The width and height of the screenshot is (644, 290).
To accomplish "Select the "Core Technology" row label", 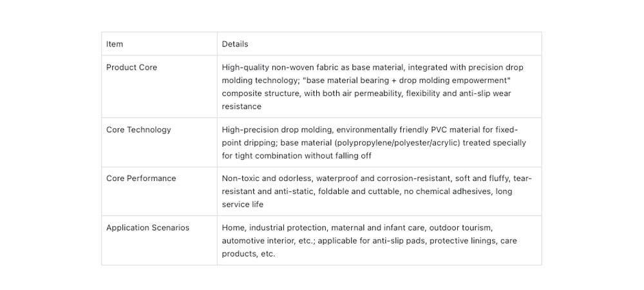I will pyautogui.click(x=138, y=130).
